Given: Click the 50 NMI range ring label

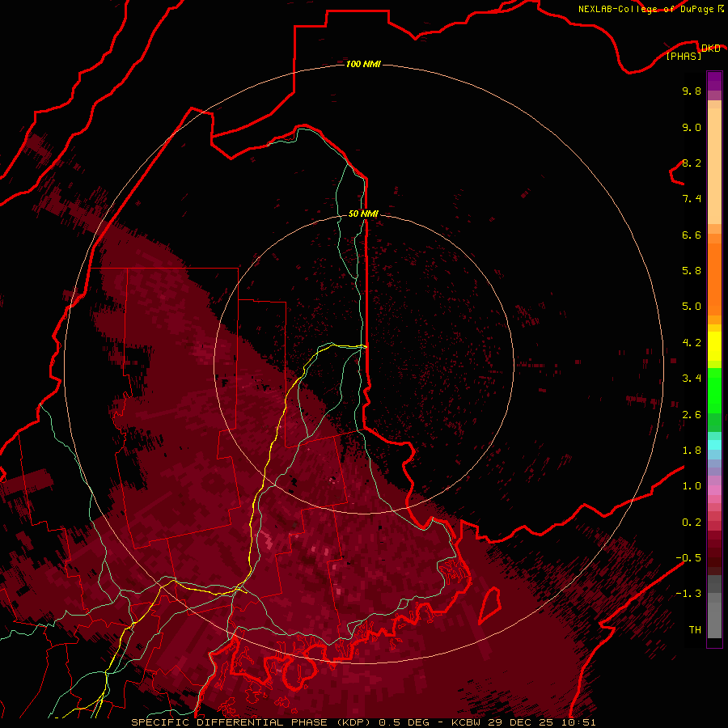Looking at the screenshot, I should [x=363, y=214].
